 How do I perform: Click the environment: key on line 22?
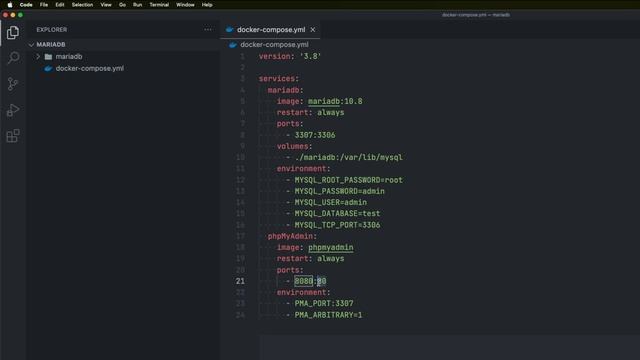coord(303,293)
